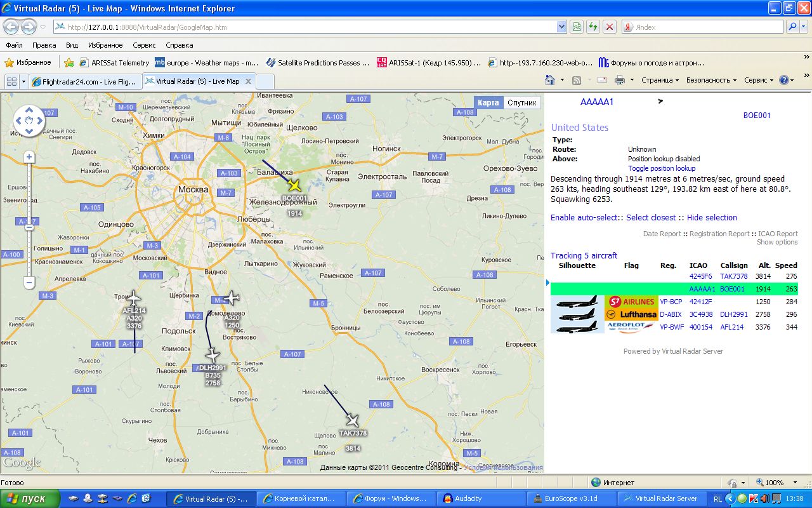
Task: Open Date Report link
Action: (662, 234)
